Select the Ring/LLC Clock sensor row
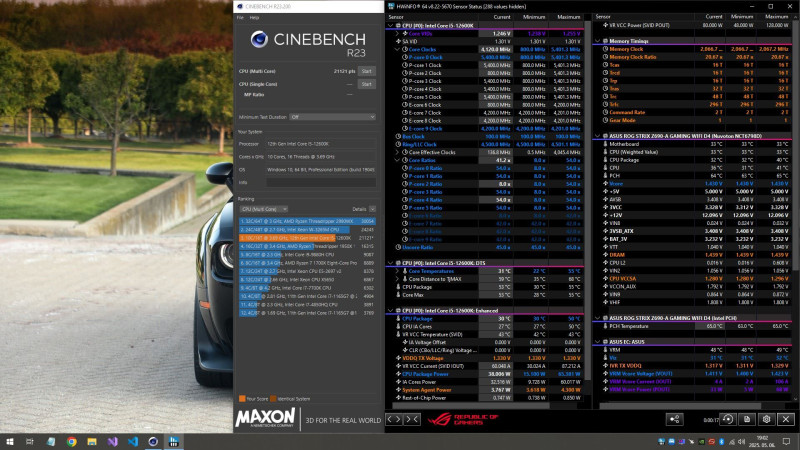 coord(485,144)
